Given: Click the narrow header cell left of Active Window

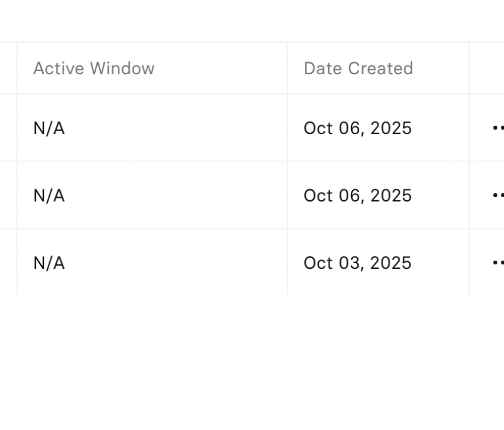Looking at the screenshot, I should pos(8,68).
